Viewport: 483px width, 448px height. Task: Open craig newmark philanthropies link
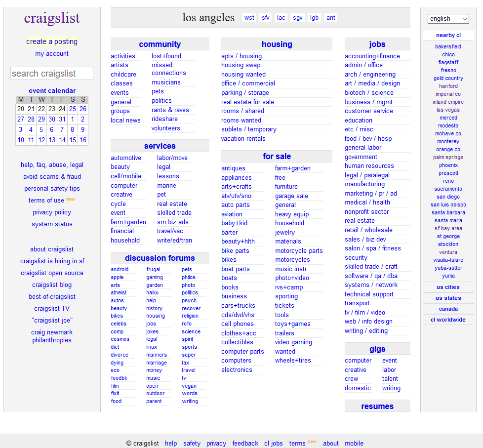[x=52, y=336]
